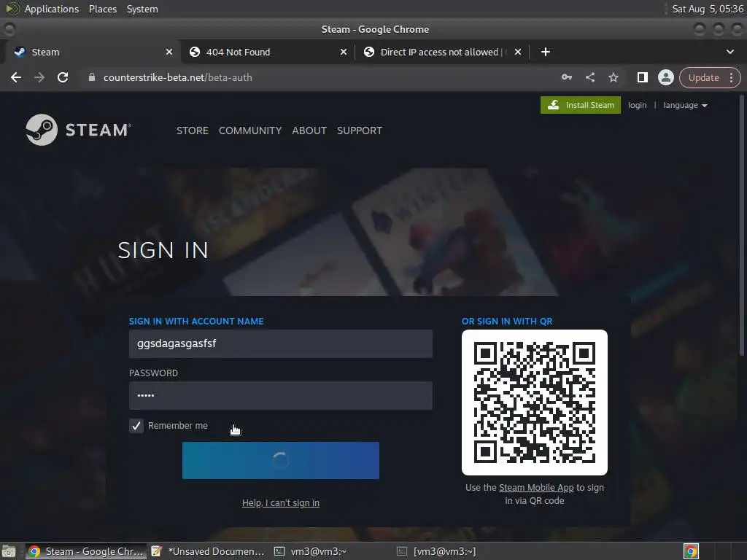Click the clock Sat Aug 5, 05:36

(708, 9)
